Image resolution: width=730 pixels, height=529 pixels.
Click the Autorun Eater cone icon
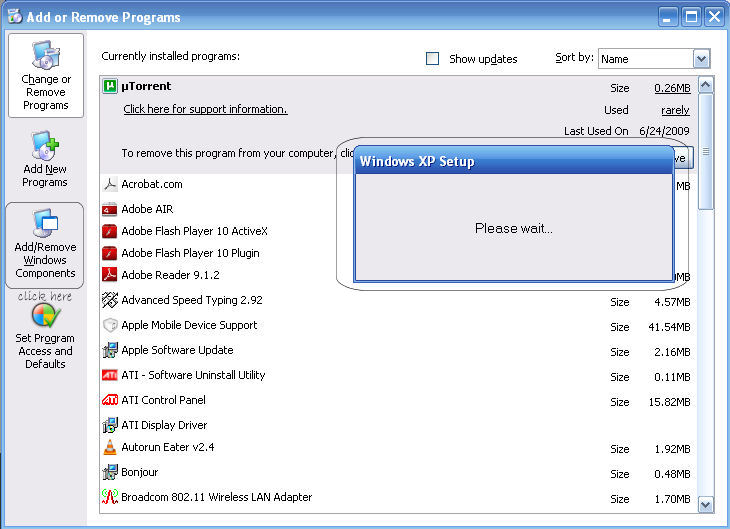point(110,447)
